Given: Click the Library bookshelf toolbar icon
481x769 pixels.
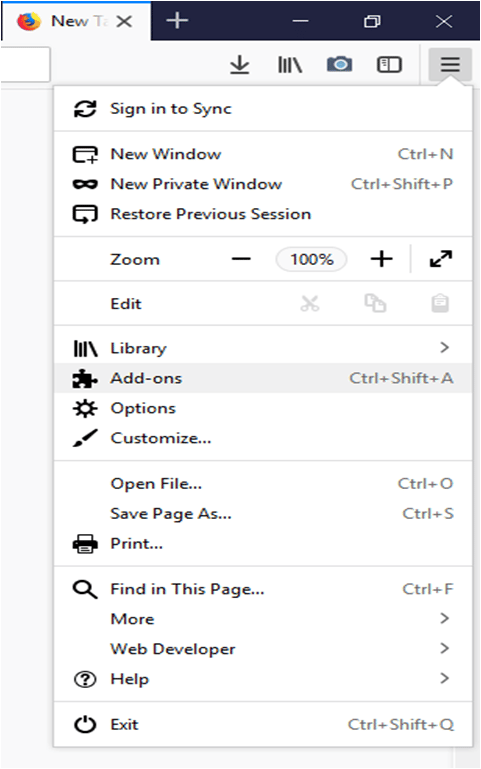Looking at the screenshot, I should pyautogui.click(x=290, y=65).
